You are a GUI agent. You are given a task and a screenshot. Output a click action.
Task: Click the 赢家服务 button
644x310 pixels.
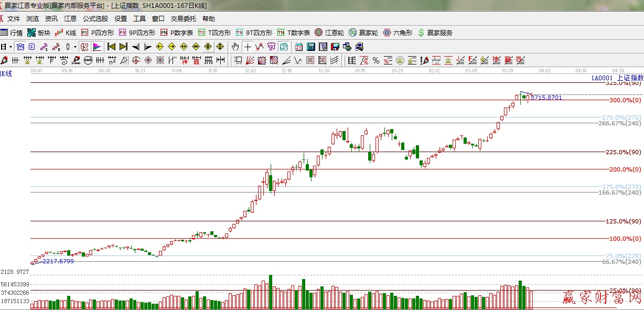[x=435, y=33]
